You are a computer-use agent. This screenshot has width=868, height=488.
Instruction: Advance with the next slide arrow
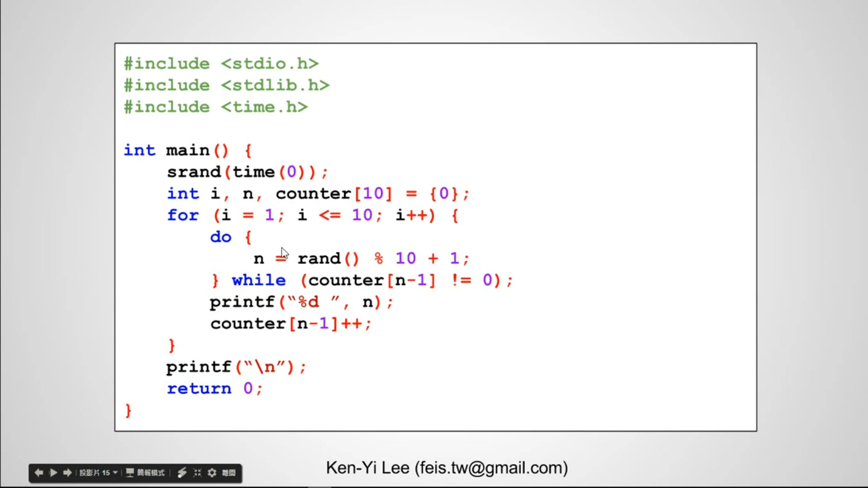67,473
